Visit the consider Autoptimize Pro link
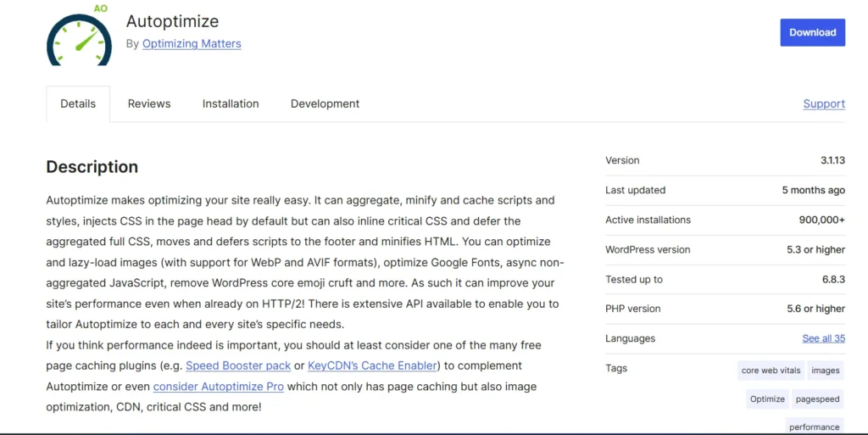Image resolution: width=868 pixels, height=435 pixels. pyautogui.click(x=219, y=387)
